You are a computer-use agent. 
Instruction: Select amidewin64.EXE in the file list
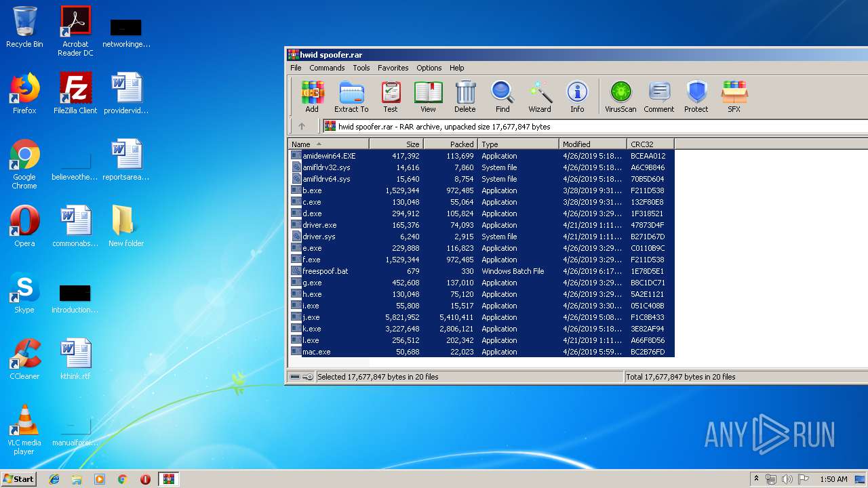pos(481,156)
